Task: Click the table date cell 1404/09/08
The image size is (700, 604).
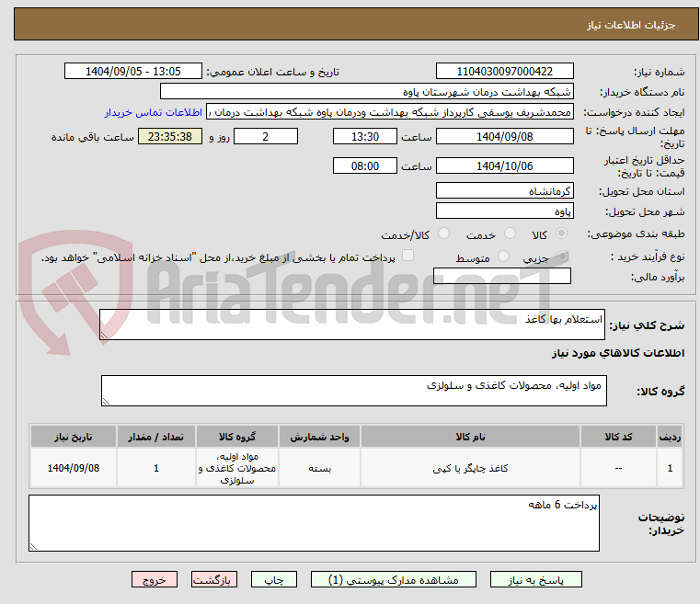Action: click(74, 468)
